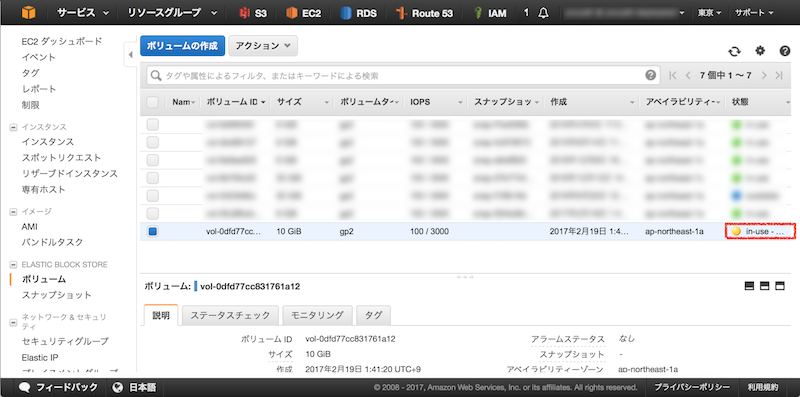Collapse the left navigation sidebar
Viewport: 800px width, 397px height.
click(x=131, y=54)
